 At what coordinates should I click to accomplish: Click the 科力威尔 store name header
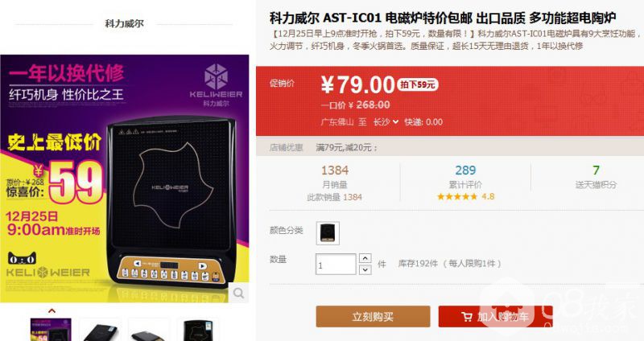(124, 24)
